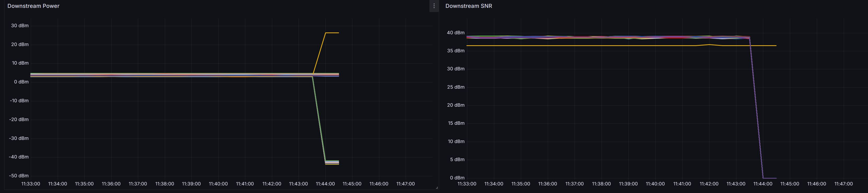Open the Downstream Power panel menu
868x193 pixels.
(434, 6)
